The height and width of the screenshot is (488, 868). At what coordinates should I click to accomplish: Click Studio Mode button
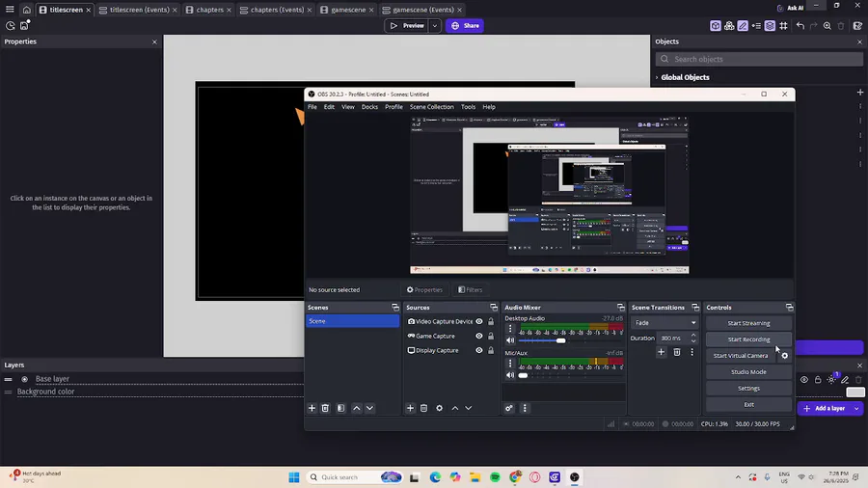pyautogui.click(x=748, y=372)
